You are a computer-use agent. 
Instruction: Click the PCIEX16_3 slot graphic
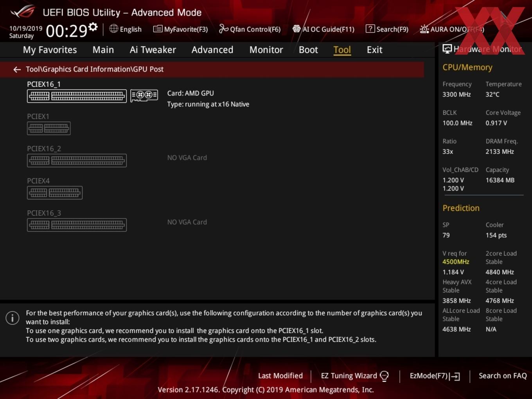(77, 225)
